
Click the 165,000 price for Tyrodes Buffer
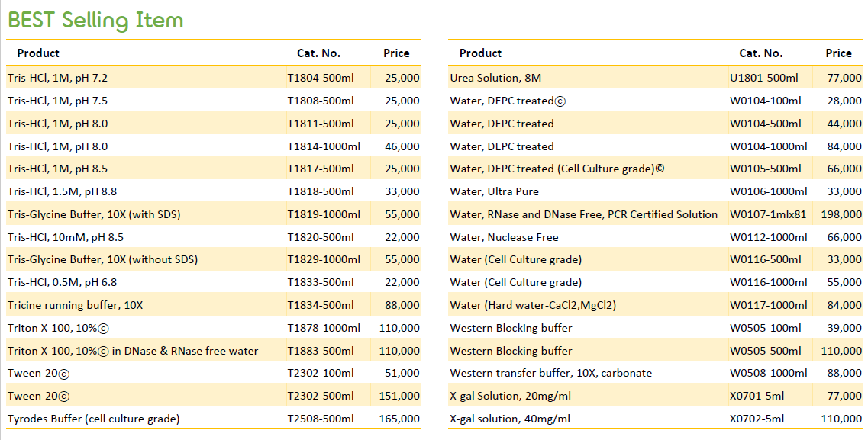(x=399, y=419)
